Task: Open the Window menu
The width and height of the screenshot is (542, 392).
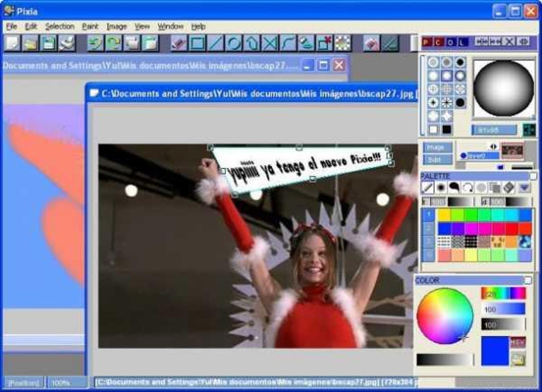Action: (x=171, y=27)
